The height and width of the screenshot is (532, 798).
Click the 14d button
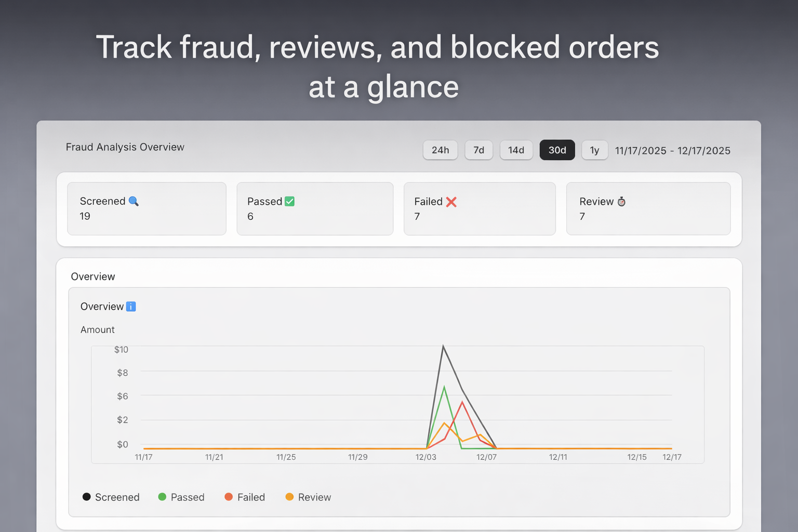[516, 150]
